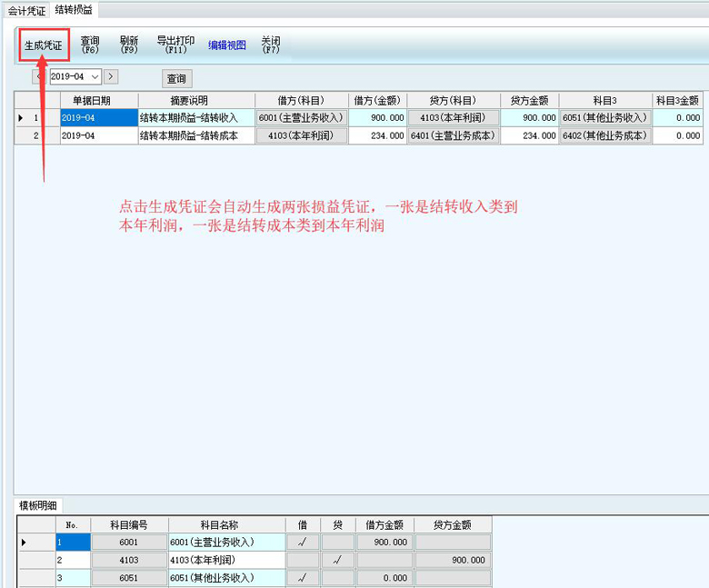Open 导出打印 (F11) in the toolbar
Screen dimensions: 709x588
click(x=175, y=45)
